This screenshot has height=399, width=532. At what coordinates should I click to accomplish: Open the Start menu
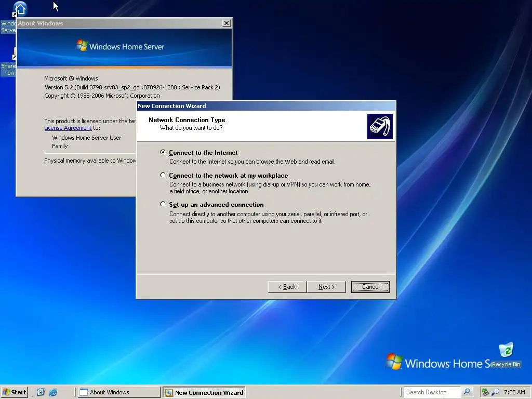coord(14,392)
